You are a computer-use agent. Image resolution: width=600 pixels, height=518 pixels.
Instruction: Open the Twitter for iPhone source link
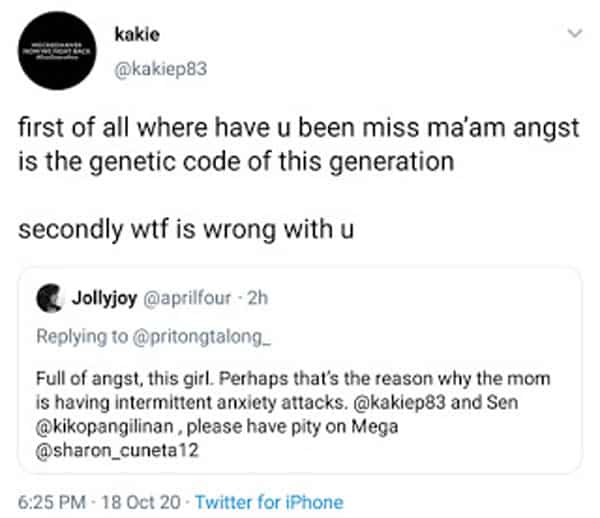(269, 502)
